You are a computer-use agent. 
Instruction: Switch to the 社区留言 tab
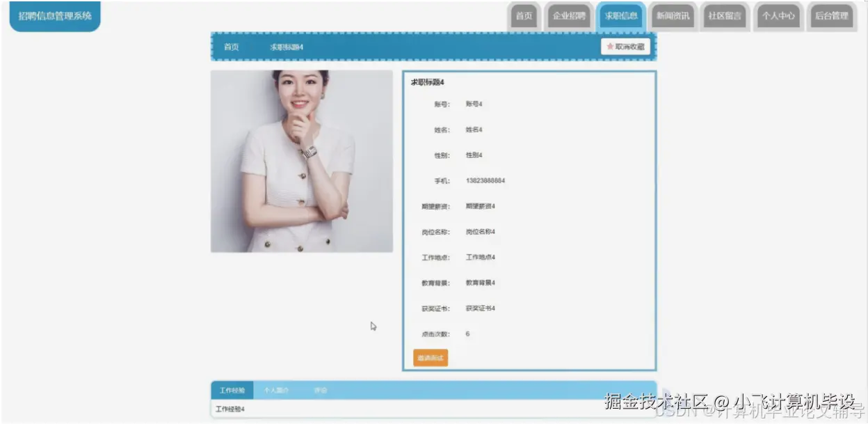pos(724,16)
